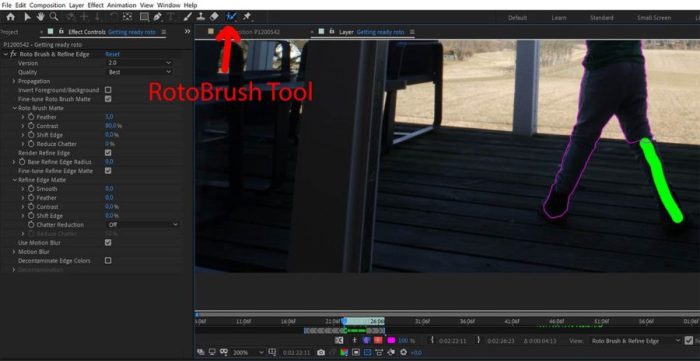The width and height of the screenshot is (700, 361).
Task: Toggle the fx switch for Roto Brush effect
Action: coord(13,54)
